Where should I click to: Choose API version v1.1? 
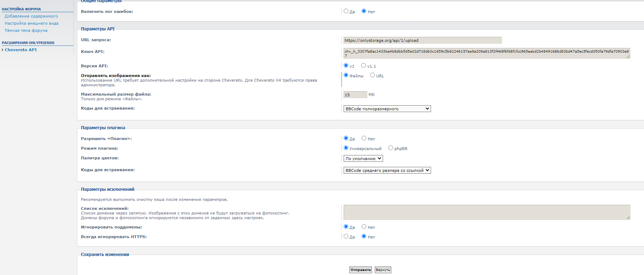[x=363, y=66]
